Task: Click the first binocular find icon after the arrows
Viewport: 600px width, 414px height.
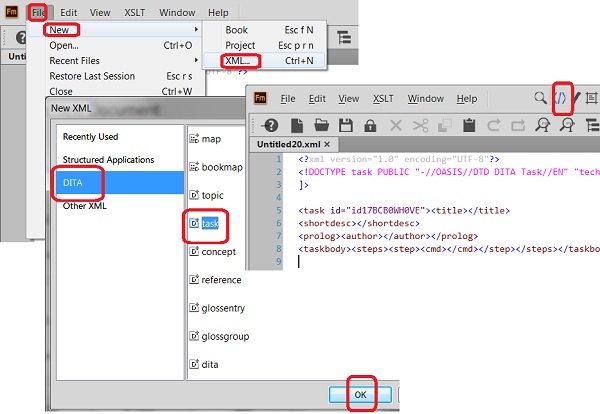Action: [x=543, y=125]
